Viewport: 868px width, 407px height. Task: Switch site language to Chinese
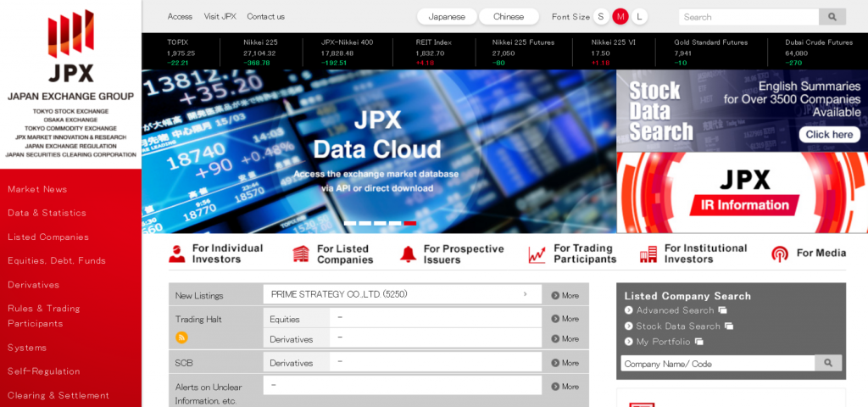[509, 17]
